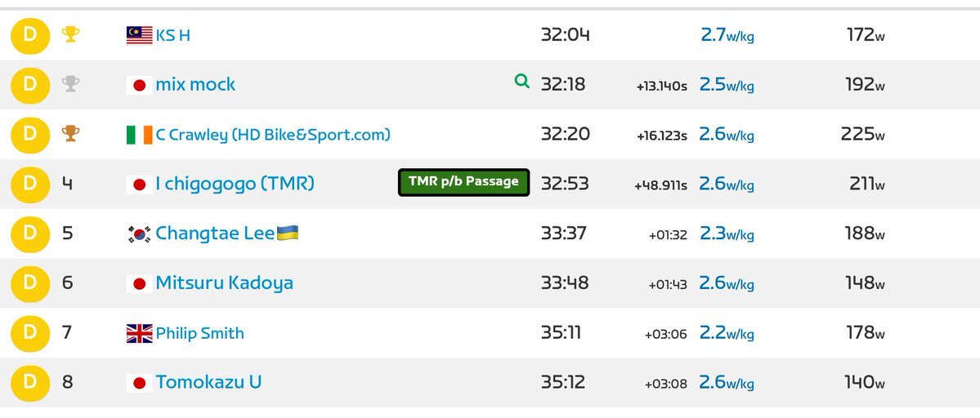Open rider profile for mix mock
Image resolution: width=980 pixels, height=418 pixels.
195,84
